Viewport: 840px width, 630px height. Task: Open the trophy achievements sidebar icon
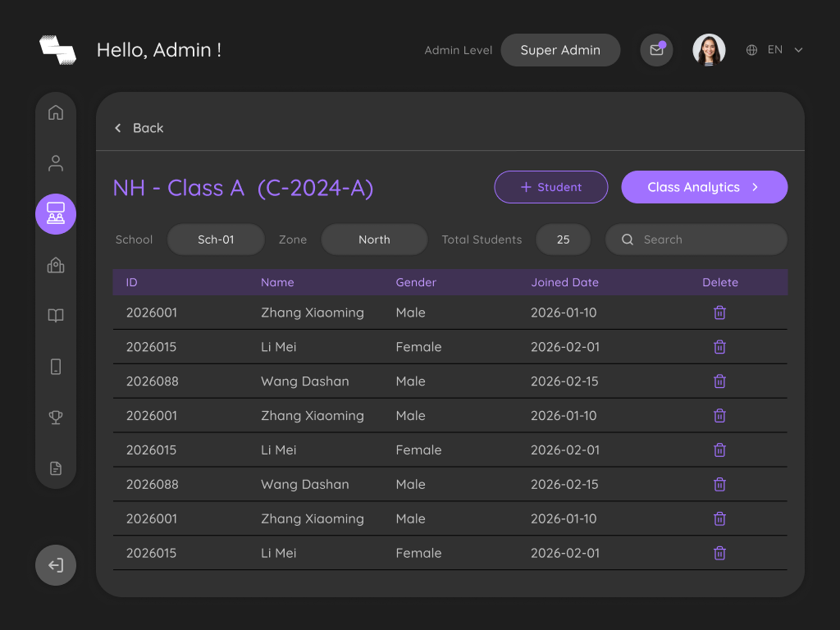56,417
